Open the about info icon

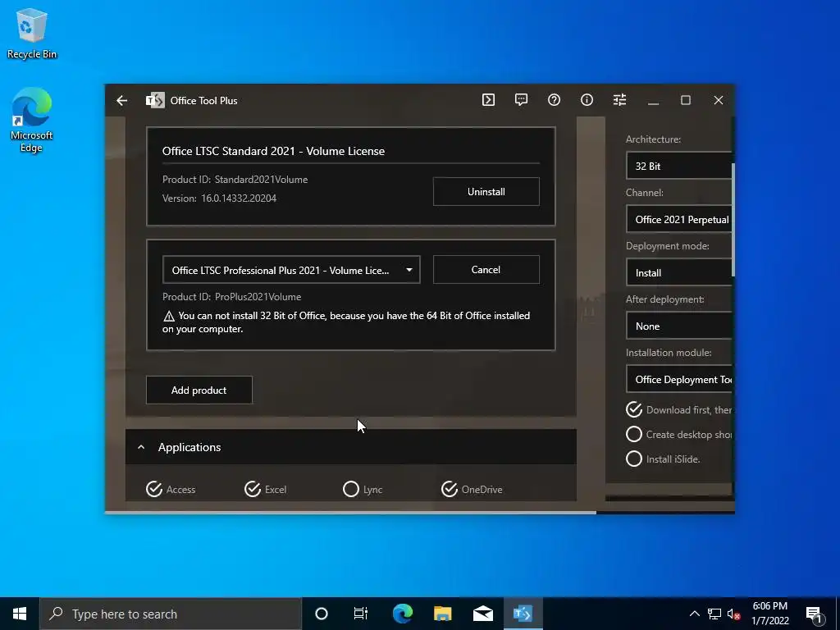(x=587, y=99)
